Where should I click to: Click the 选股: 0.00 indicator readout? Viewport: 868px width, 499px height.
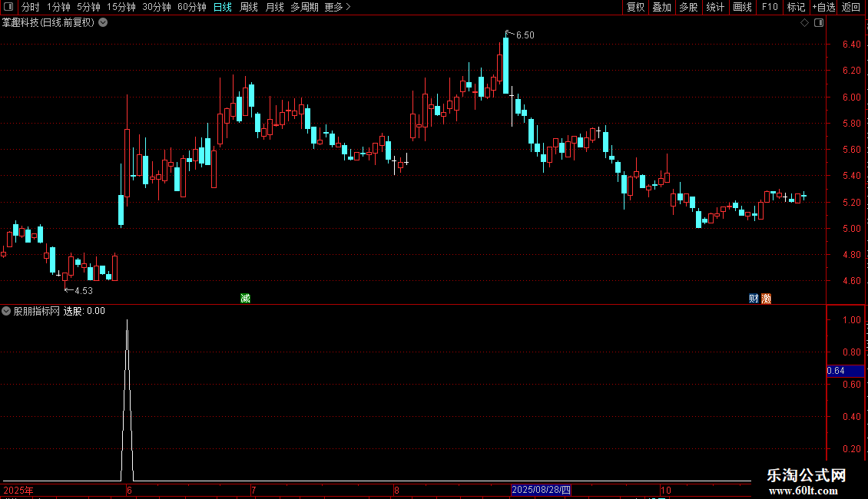(x=84, y=311)
